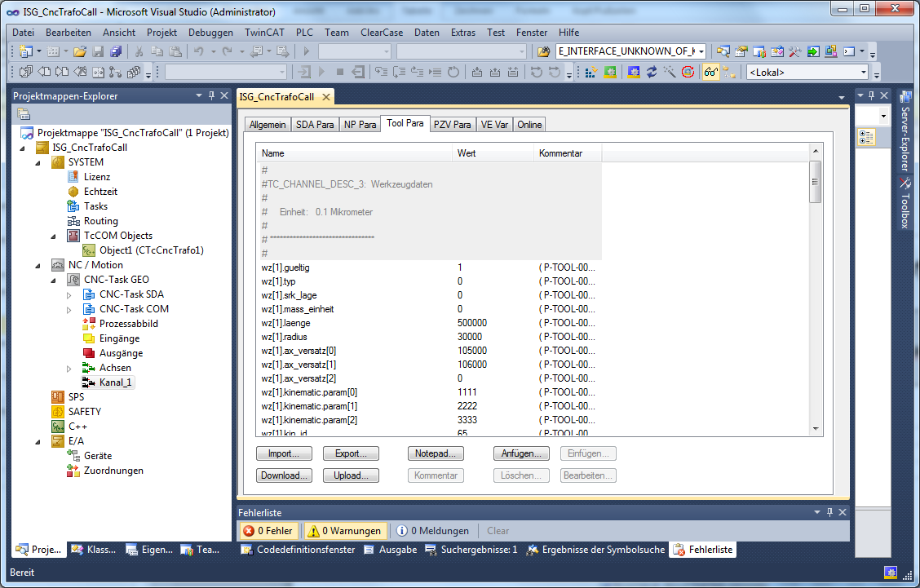920x588 pixels.
Task: Click the version tree toolbar icon
Action: [x=116, y=73]
